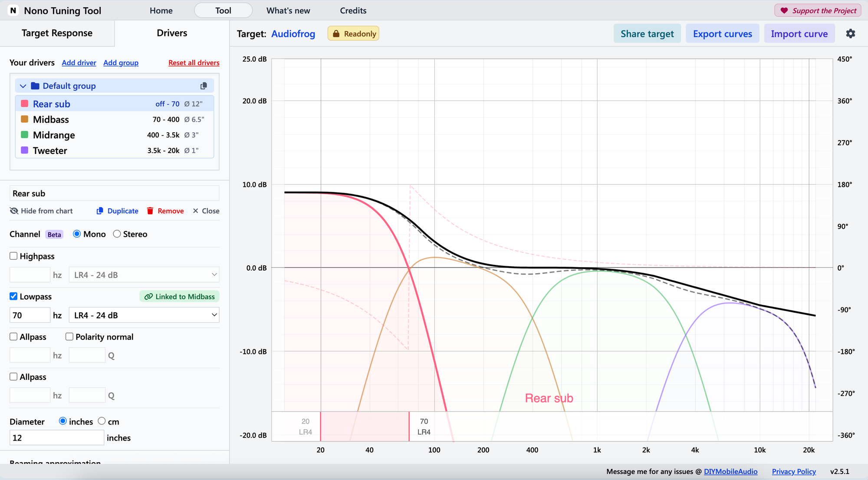Open the Highpass filter type dropdown
Viewport: 868px width, 480px height.
point(144,275)
